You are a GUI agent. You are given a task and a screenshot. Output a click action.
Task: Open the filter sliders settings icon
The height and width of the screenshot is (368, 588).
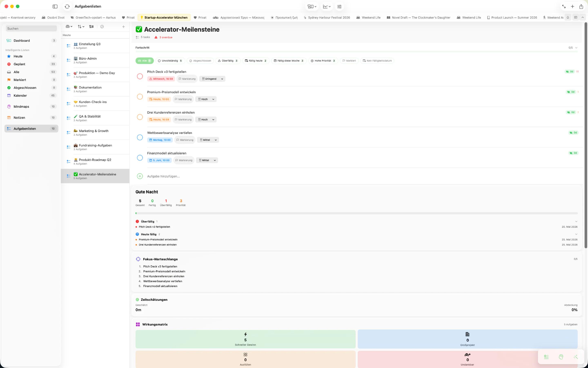(x=339, y=7)
